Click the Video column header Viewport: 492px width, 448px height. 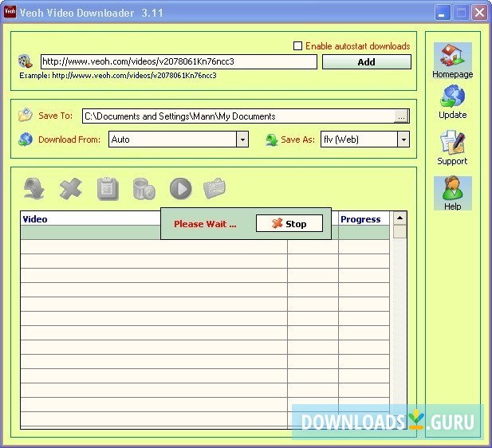coord(35,219)
